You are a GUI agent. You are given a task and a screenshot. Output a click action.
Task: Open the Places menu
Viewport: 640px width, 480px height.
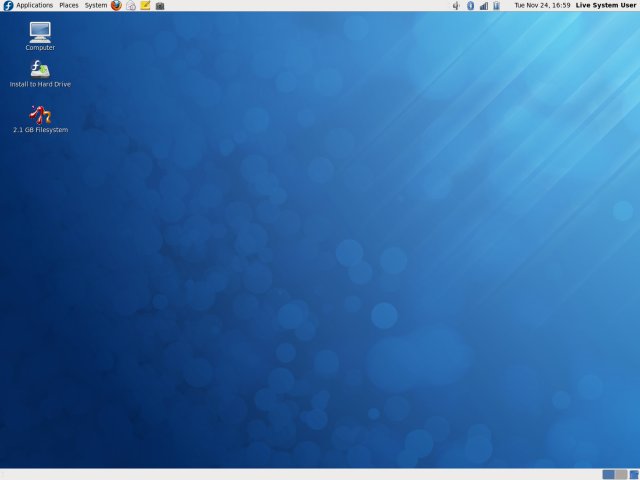pyautogui.click(x=69, y=5)
